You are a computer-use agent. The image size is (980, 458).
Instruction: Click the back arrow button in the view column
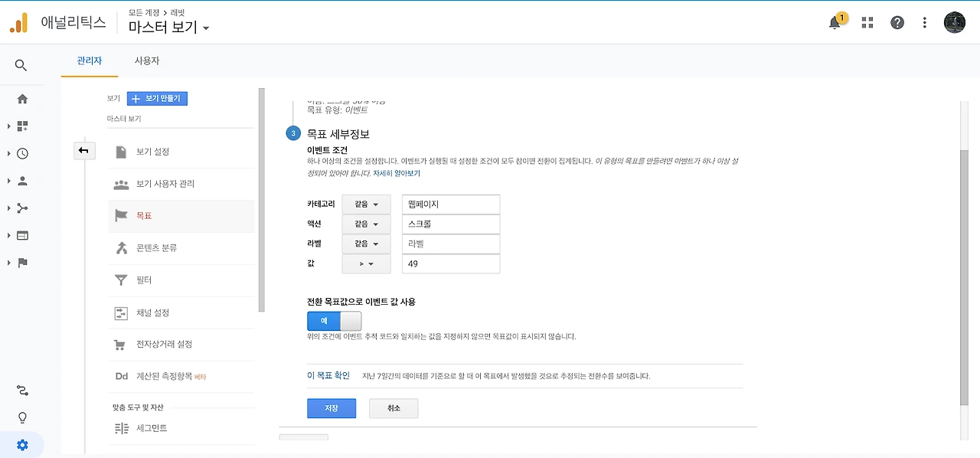click(x=83, y=150)
